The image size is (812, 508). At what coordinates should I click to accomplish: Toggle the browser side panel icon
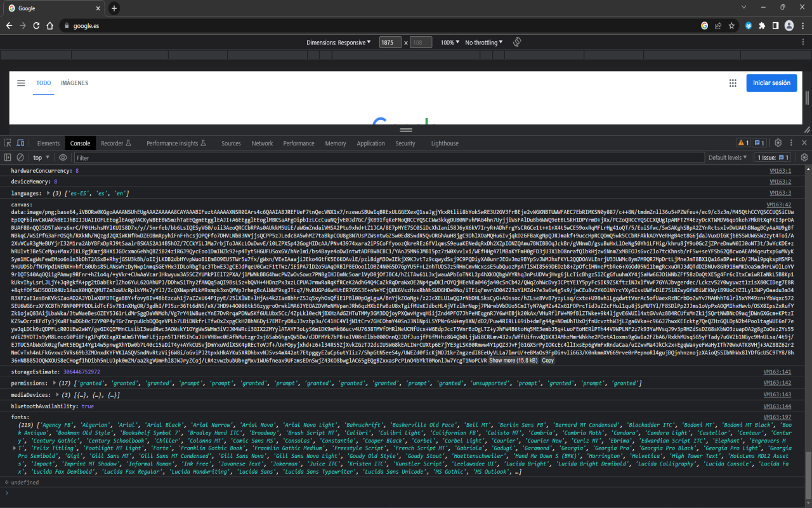click(775, 26)
